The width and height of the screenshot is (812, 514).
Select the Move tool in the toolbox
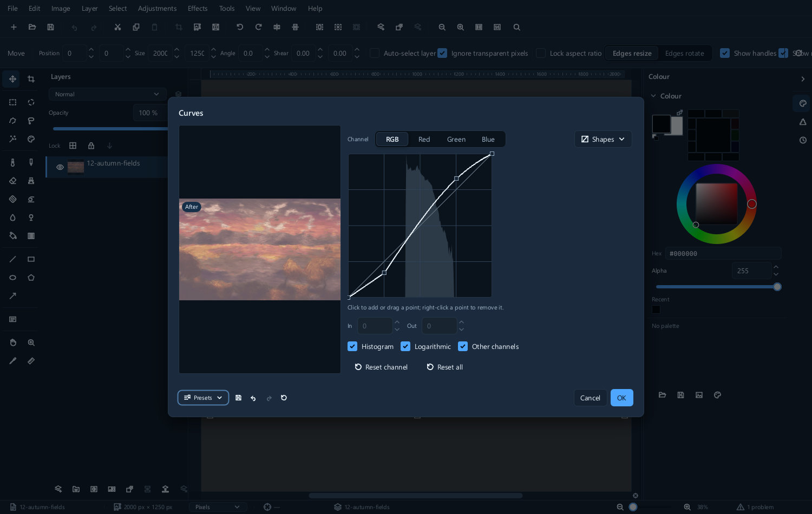[12, 79]
